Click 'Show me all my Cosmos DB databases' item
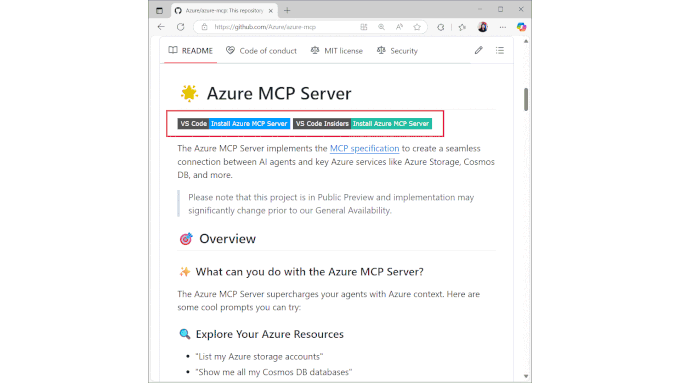This screenshot has height=383, width=680. (274, 372)
